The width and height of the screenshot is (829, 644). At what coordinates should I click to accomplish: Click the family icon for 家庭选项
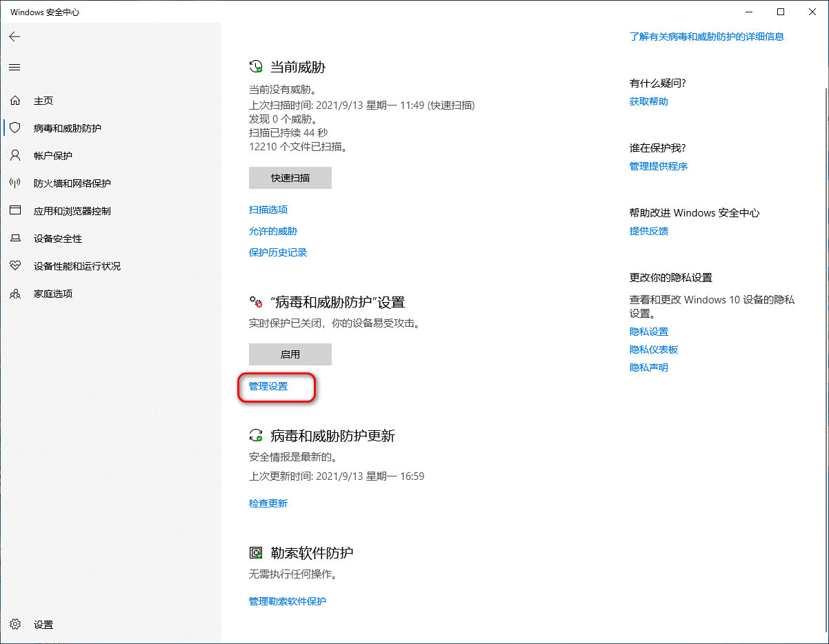pyautogui.click(x=15, y=294)
